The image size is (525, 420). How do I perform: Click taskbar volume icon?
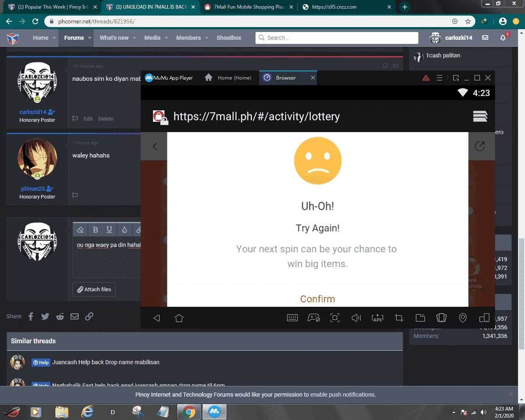pos(484,412)
